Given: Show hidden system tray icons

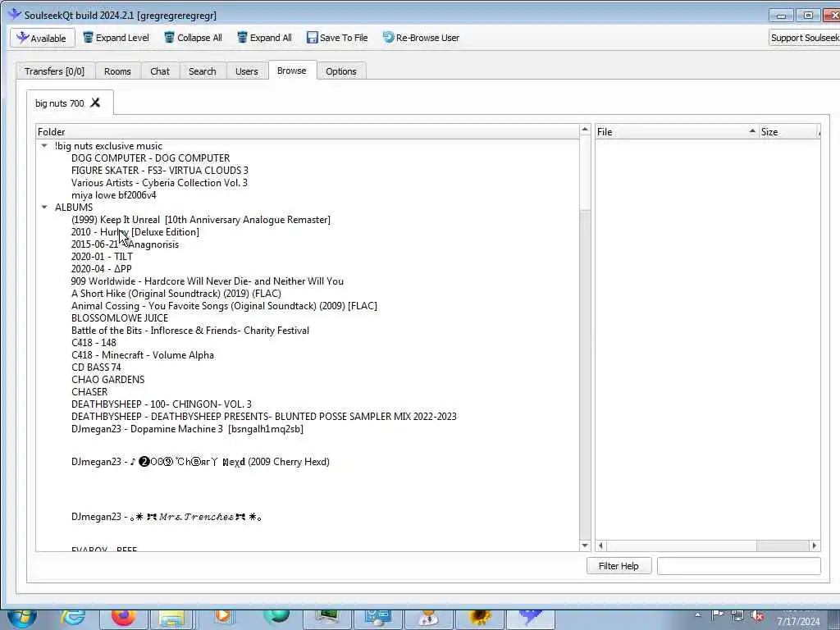Looking at the screenshot, I should point(697,615).
